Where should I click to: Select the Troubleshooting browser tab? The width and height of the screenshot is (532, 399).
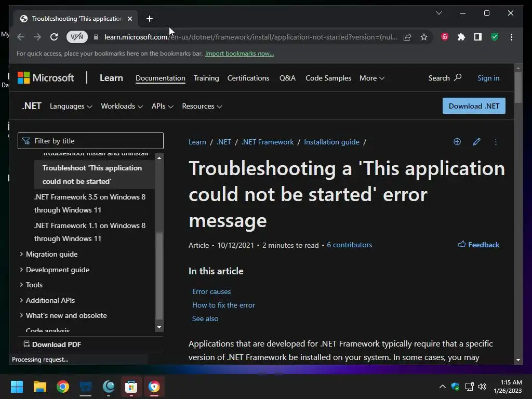point(76,19)
